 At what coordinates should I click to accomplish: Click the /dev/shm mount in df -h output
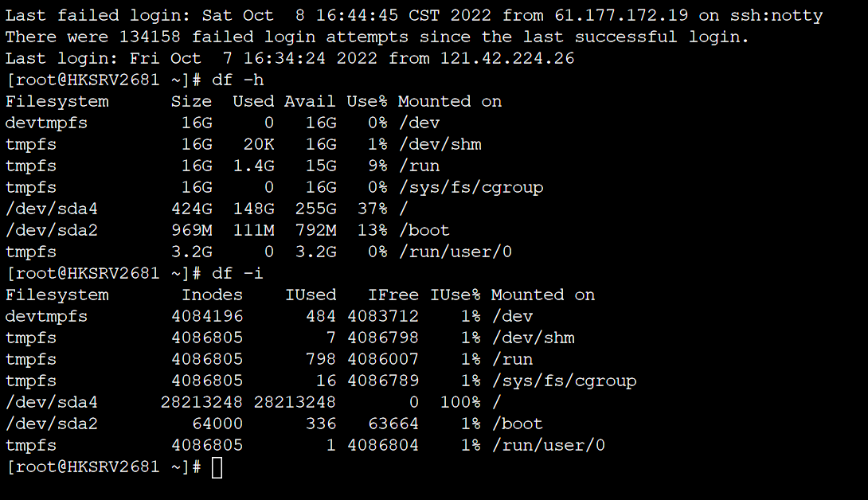[x=440, y=144]
